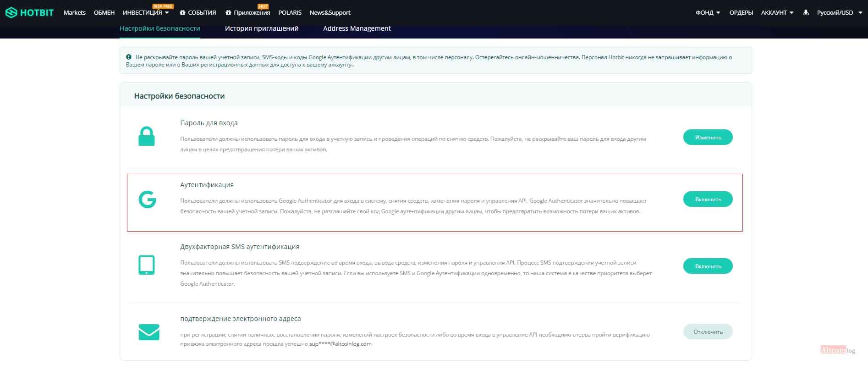Click Отключить for email confirmation
Image resolution: width=868 pixels, height=365 pixels.
pos(708,332)
